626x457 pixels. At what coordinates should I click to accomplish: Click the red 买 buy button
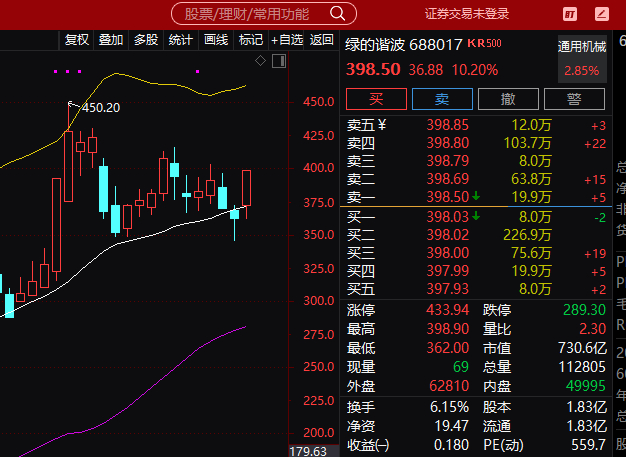click(x=376, y=99)
